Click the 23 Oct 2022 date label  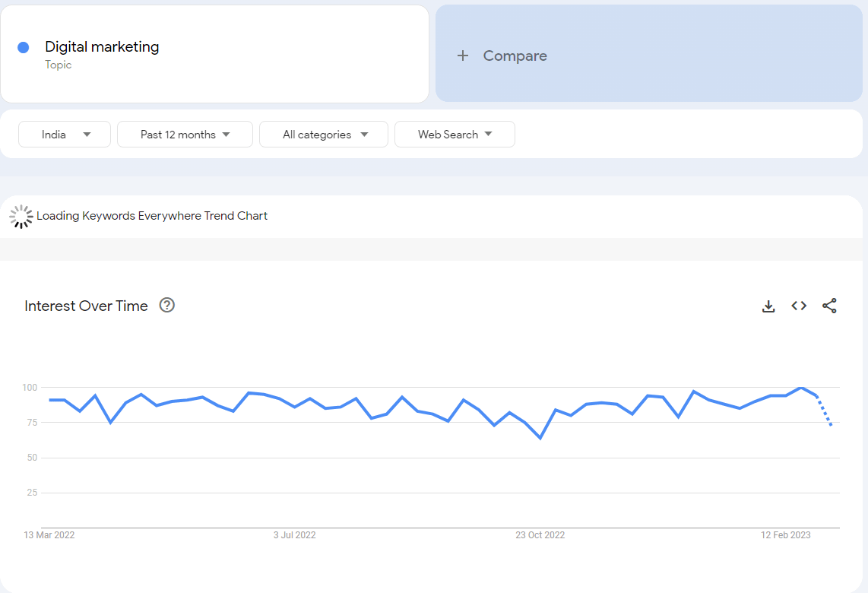coord(540,535)
